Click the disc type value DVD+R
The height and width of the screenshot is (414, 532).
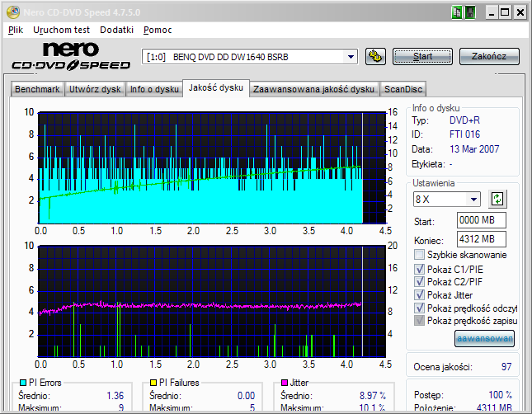coord(464,120)
